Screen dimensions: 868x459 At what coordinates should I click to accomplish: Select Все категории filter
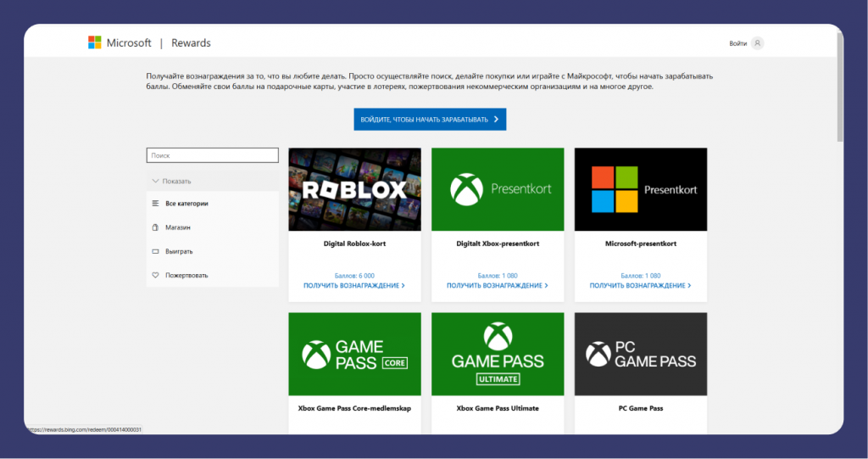[186, 204]
